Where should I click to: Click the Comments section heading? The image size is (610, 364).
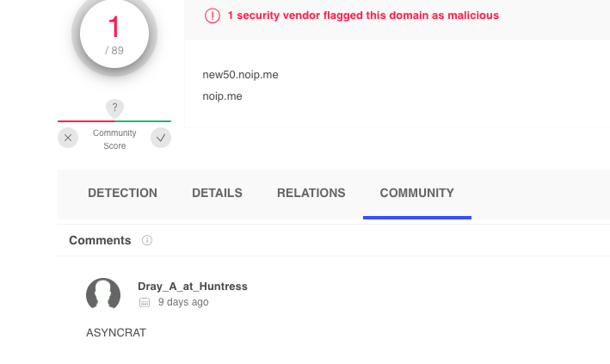[100, 240]
